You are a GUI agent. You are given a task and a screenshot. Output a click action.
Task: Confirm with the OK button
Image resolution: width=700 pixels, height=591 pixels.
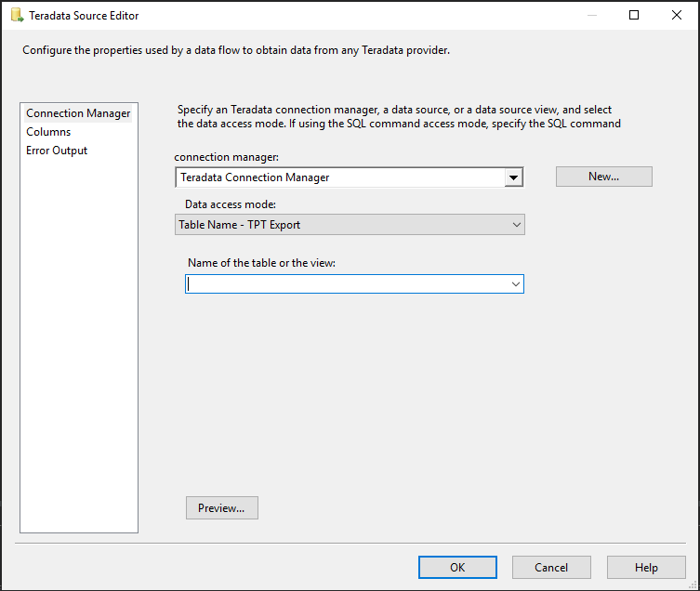coord(457,568)
